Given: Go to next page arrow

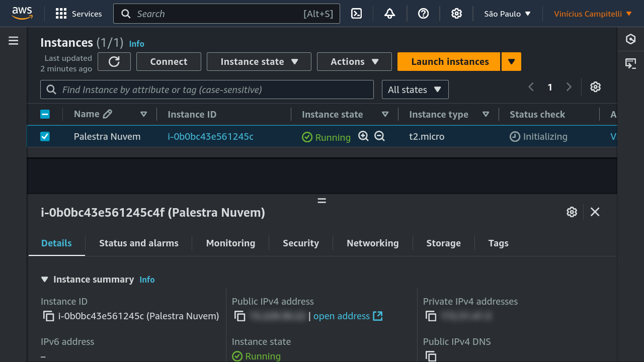Looking at the screenshot, I should (569, 87).
